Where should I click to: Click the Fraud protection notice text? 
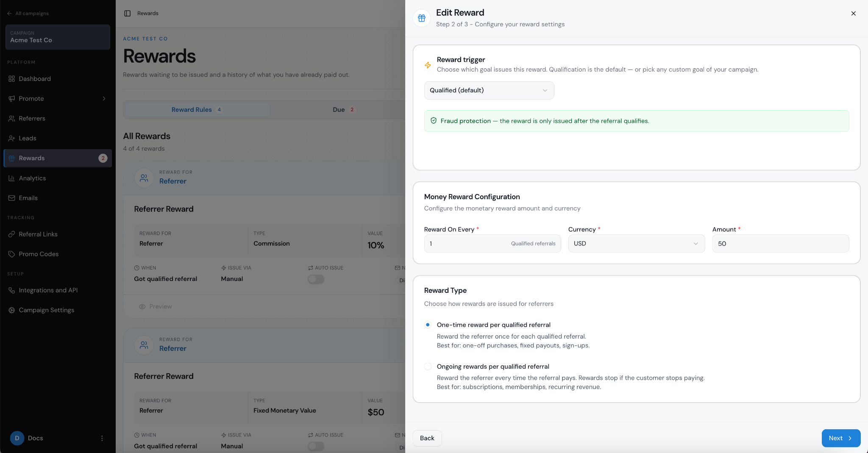coord(545,121)
